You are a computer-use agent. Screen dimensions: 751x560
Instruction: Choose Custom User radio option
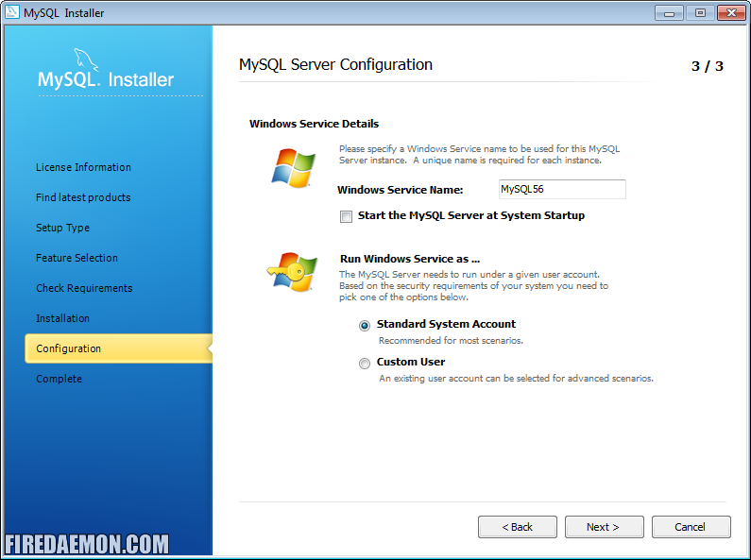365,364
